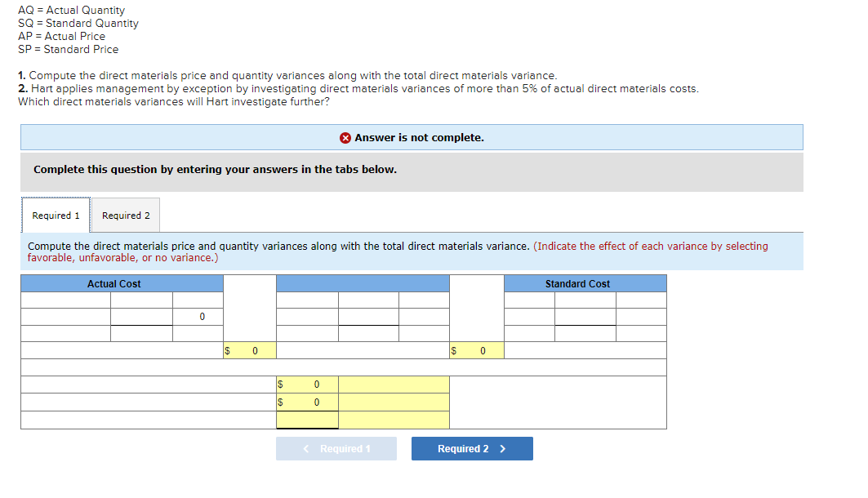Viewport: 868px width, 498px height.
Task: Open the effect dropdown beside the second variance
Action: [x=394, y=401]
